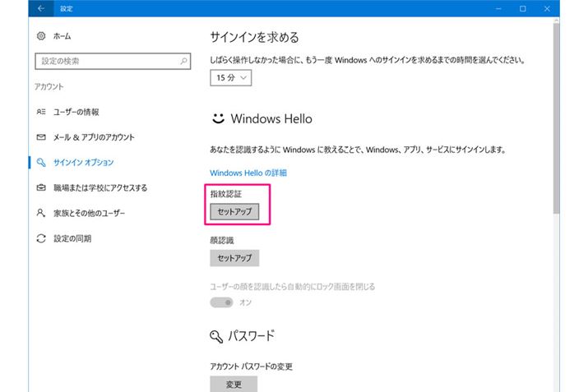Image resolution: width=588 pixels, height=392 pixels.
Task: Click 変更 button for account password
Action: [234, 384]
